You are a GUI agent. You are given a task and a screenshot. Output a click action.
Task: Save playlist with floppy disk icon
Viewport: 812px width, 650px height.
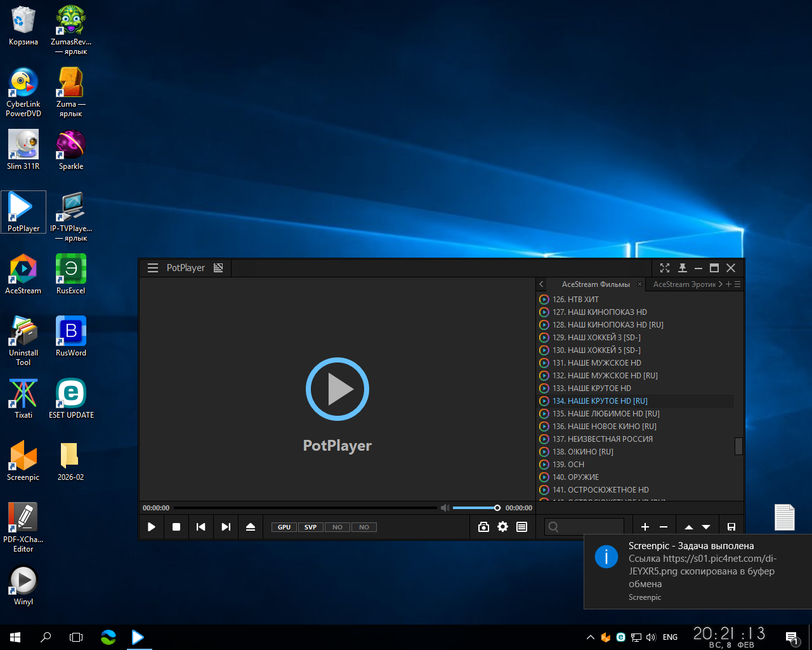(731, 527)
